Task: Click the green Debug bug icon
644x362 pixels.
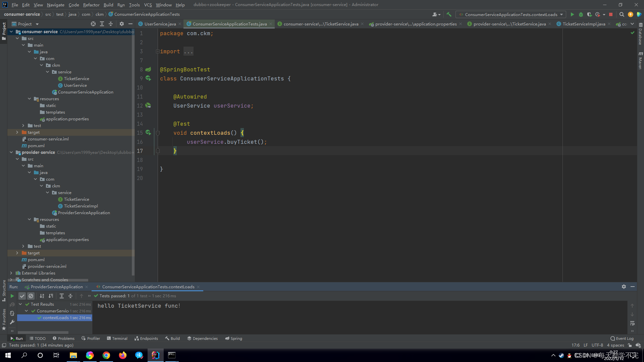Action: point(581,14)
